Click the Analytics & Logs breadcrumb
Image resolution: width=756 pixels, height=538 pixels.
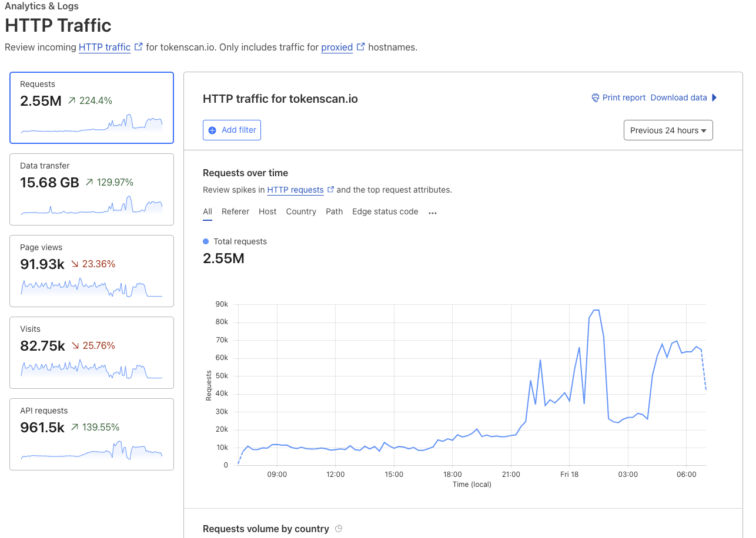coord(42,6)
